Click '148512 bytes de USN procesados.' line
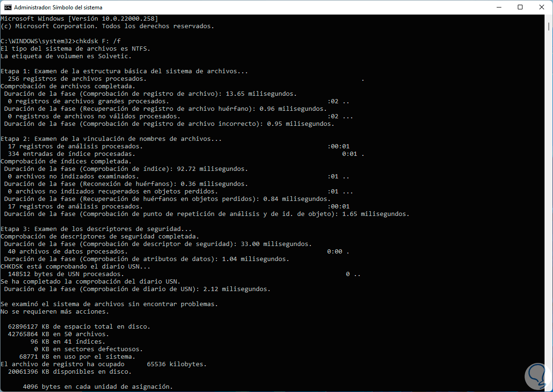The image size is (553, 392). click(x=66, y=274)
